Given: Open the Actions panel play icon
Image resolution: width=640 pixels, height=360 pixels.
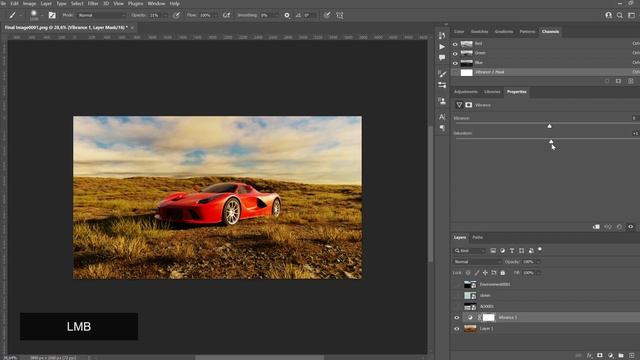Looking at the screenshot, I should (x=442, y=47).
